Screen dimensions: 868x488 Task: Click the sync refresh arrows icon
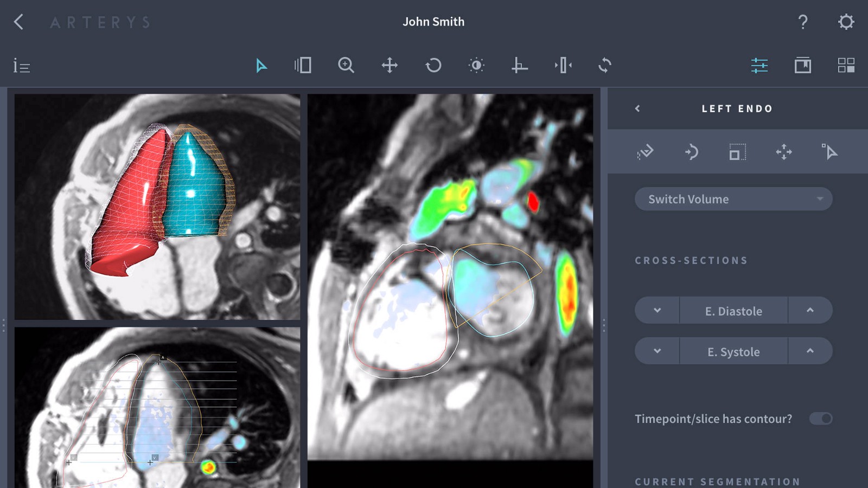(605, 66)
